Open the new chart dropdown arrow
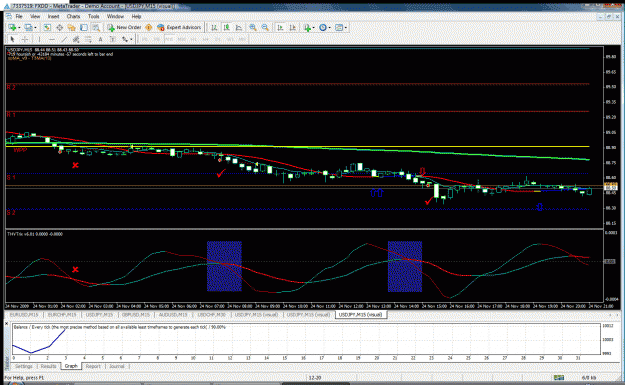Viewport: 625px width, 385px height. coord(19,28)
